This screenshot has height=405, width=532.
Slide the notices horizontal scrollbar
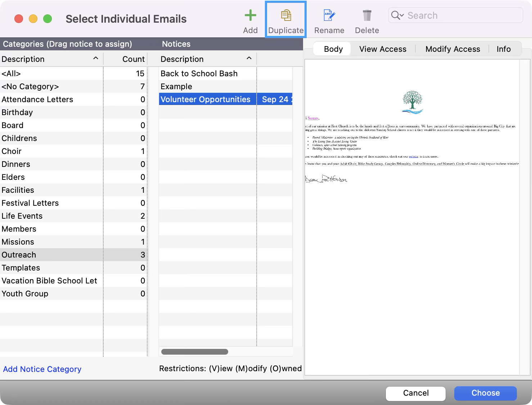(195, 352)
